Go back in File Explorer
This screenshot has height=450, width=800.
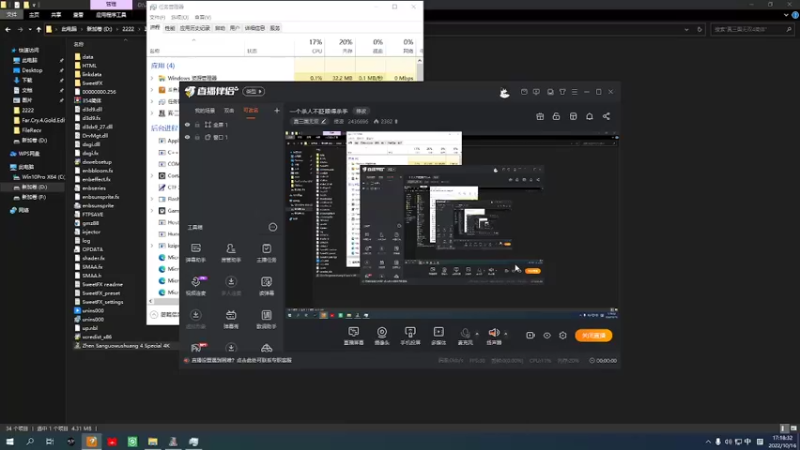(x=8, y=30)
